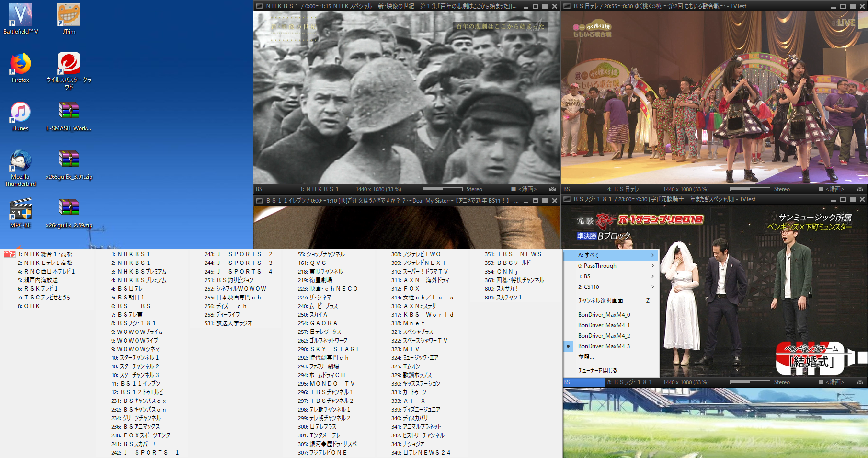Open the iTunes desktop shortcut
This screenshot has width=868, height=458.
[x=21, y=116]
